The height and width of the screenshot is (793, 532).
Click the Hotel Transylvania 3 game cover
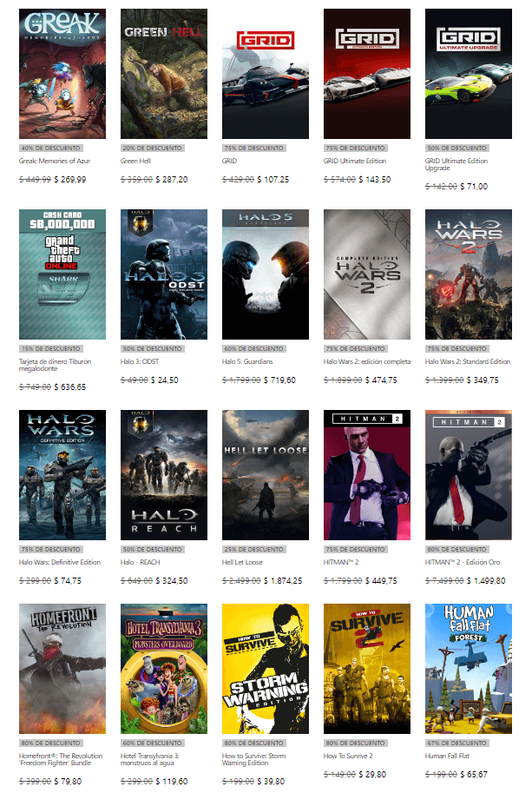[x=163, y=669]
